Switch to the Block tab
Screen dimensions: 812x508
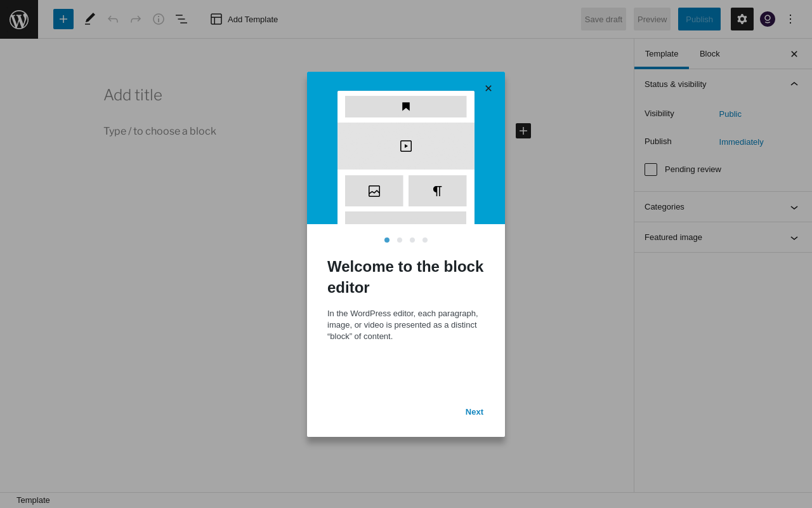[710, 54]
